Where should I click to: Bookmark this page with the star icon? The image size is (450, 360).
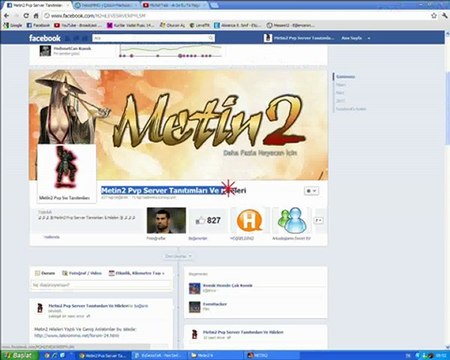(x=434, y=16)
